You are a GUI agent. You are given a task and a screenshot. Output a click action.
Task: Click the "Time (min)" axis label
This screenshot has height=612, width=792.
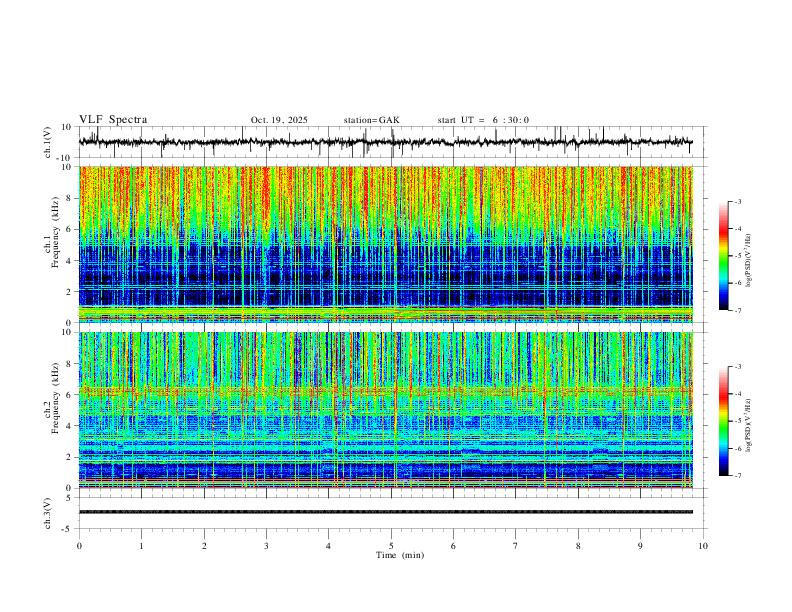(400, 555)
